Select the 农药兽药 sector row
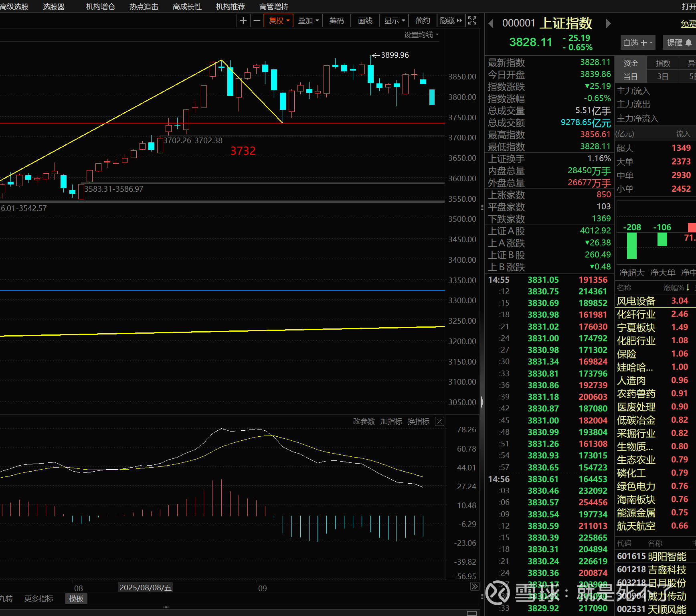Screen dimensions: 696x616 [x=655, y=393]
